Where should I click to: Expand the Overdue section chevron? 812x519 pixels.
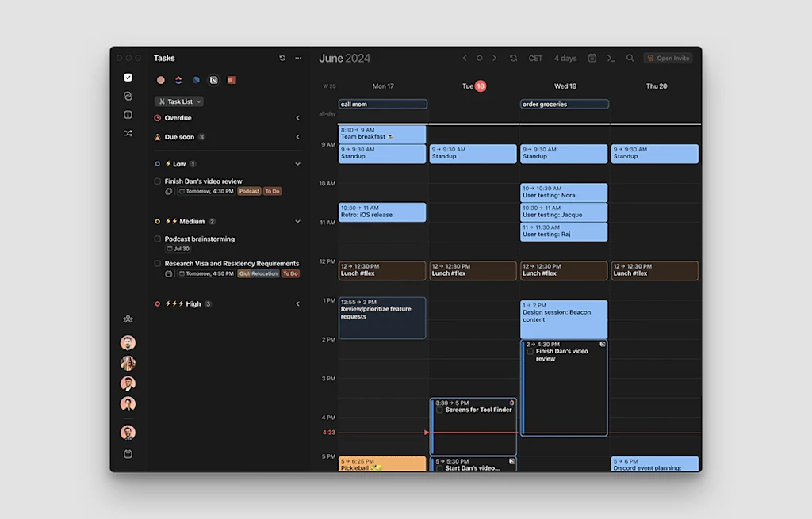tap(298, 119)
